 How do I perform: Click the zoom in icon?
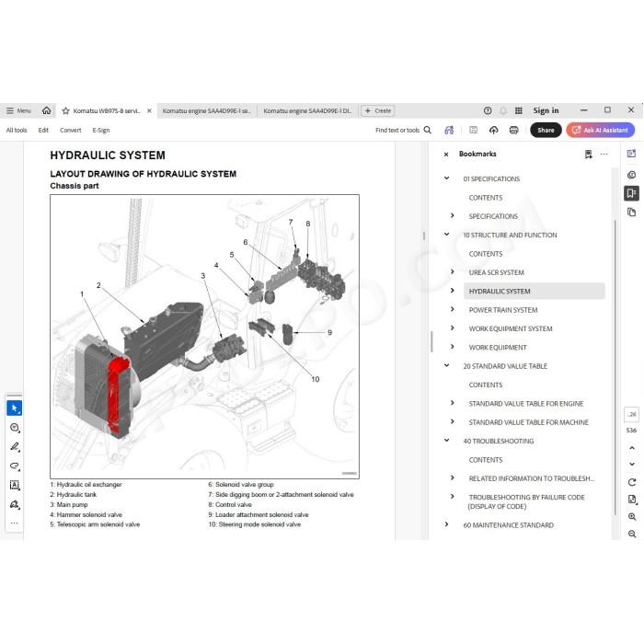click(x=632, y=517)
